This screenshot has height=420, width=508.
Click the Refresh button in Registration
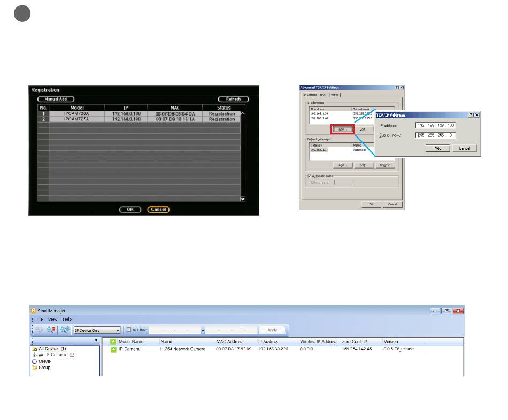pos(233,99)
